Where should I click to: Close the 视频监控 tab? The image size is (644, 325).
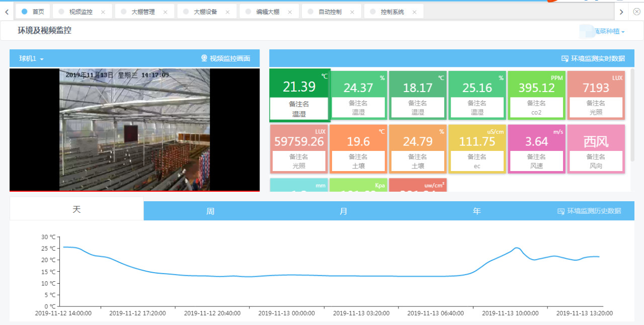pos(103,12)
